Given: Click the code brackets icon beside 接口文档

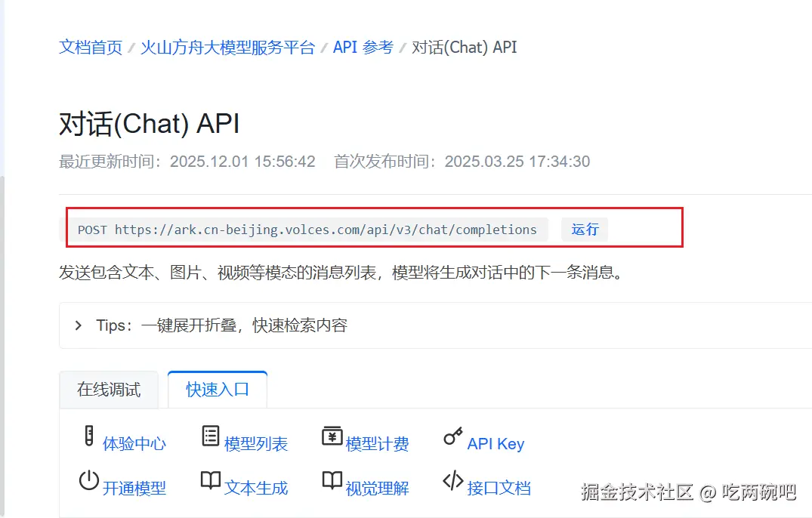Looking at the screenshot, I should 453,480.
